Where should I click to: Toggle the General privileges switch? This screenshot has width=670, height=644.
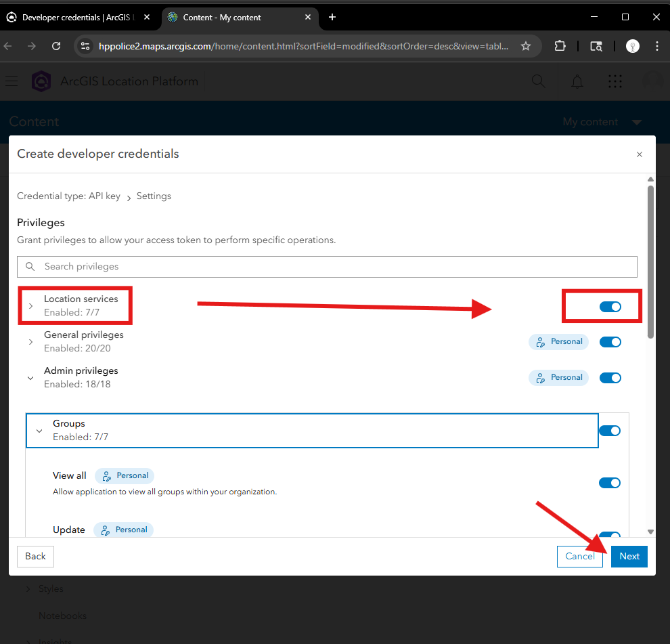[x=610, y=342]
